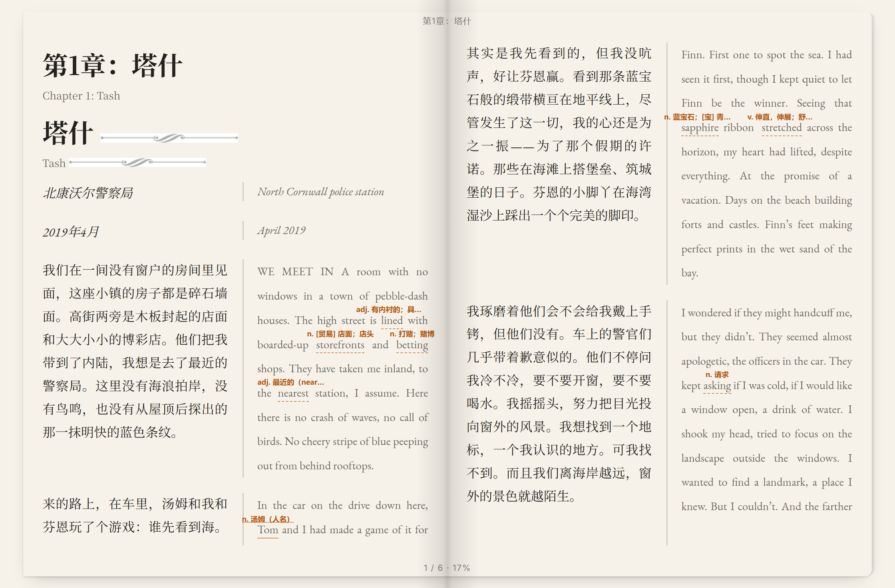This screenshot has height=588, width=895.
Task: Click the Chinese paragraph starting '其实是我先看到的'
Action: tap(559, 134)
